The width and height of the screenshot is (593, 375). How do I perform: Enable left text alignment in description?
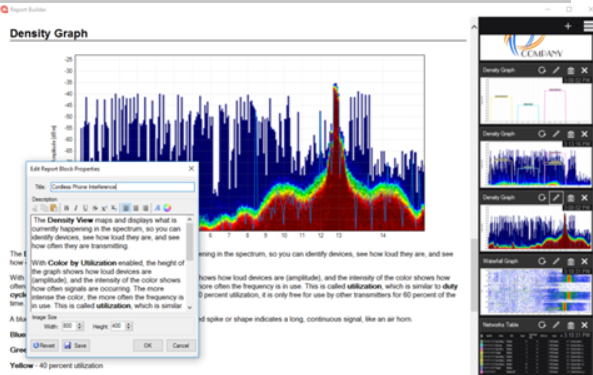tap(126, 208)
